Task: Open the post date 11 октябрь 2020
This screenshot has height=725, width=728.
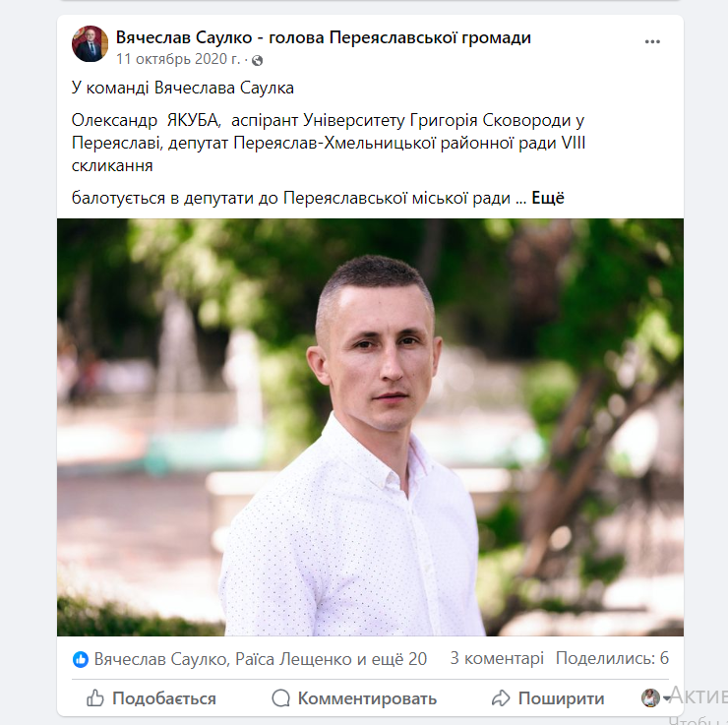Action: coord(178,59)
